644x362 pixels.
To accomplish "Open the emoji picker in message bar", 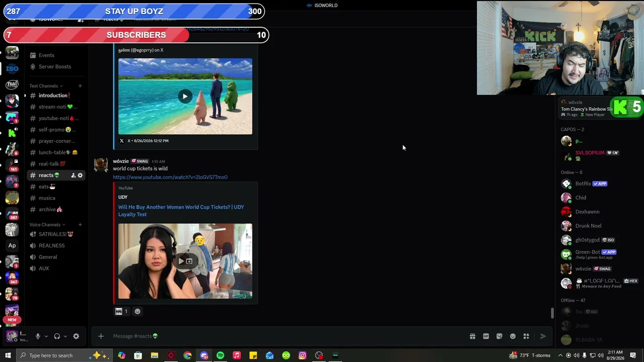I will click(513, 336).
